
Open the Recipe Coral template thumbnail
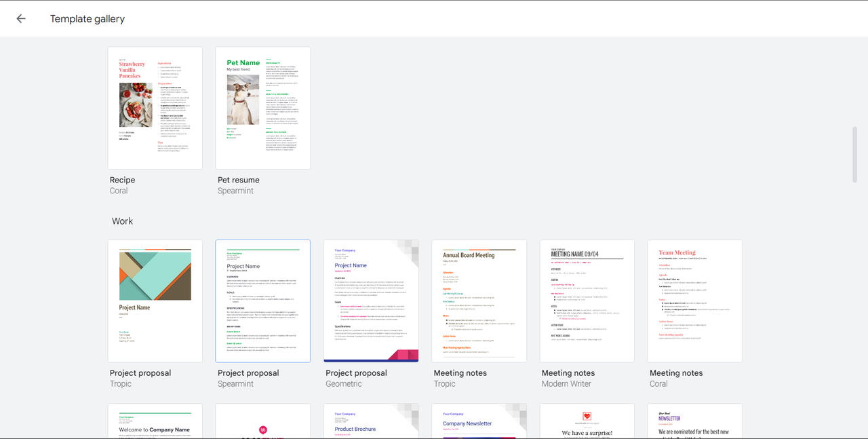point(155,108)
